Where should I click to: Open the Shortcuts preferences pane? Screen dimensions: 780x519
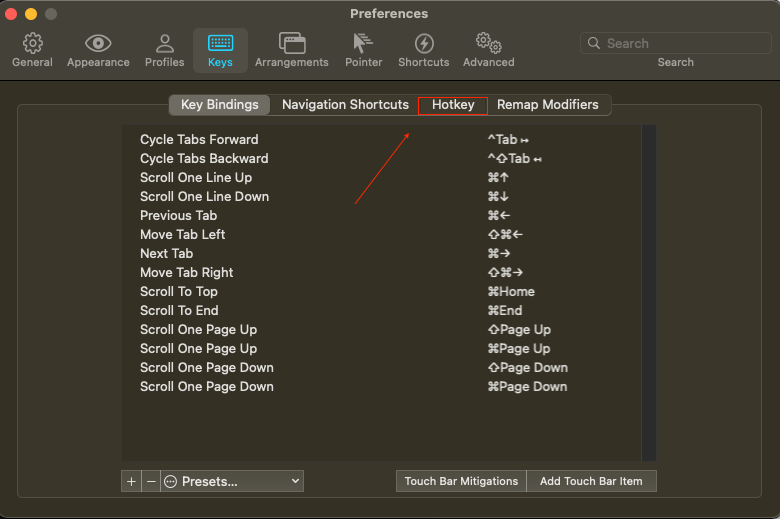pyautogui.click(x=424, y=50)
